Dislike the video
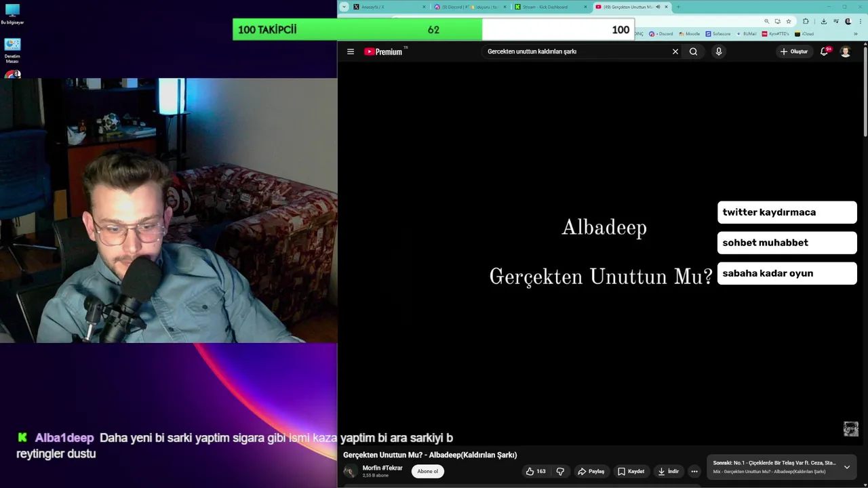The height and width of the screenshot is (488, 868). 560,471
